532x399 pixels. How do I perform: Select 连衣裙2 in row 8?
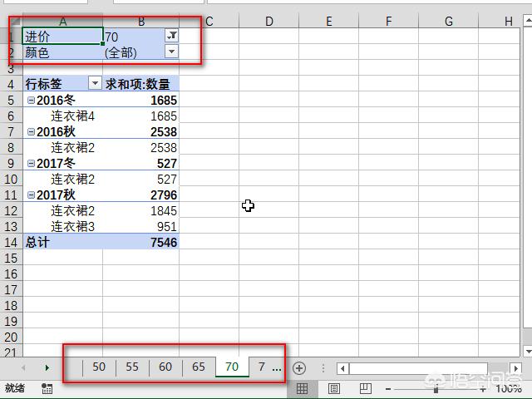63,147
